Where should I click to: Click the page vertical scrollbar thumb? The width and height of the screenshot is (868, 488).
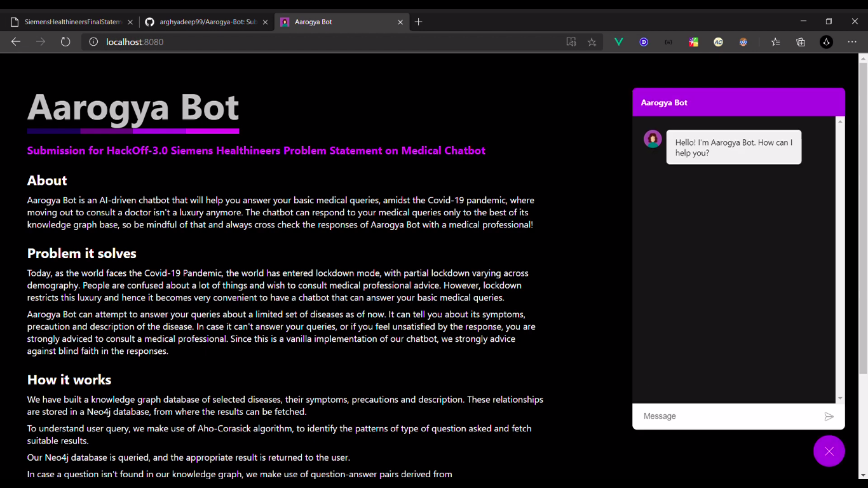click(863, 219)
